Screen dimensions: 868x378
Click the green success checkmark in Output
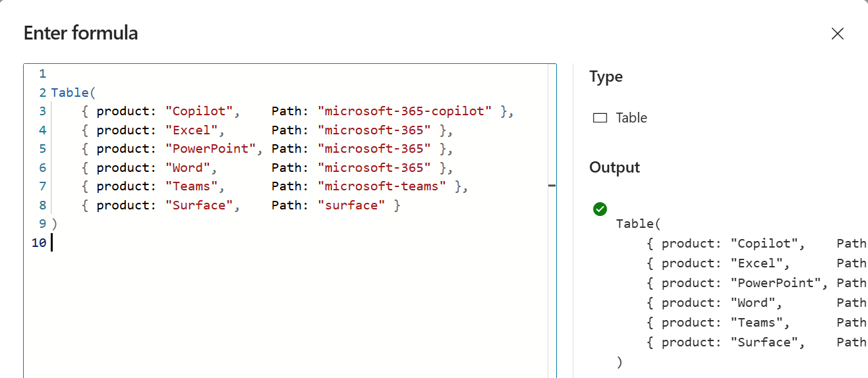pyautogui.click(x=600, y=209)
